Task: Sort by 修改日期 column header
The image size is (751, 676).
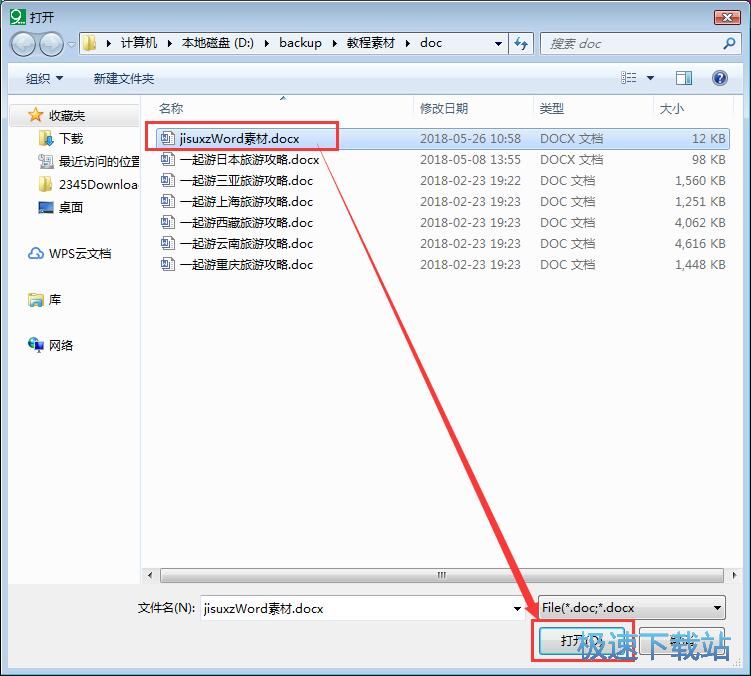Action: pos(444,108)
